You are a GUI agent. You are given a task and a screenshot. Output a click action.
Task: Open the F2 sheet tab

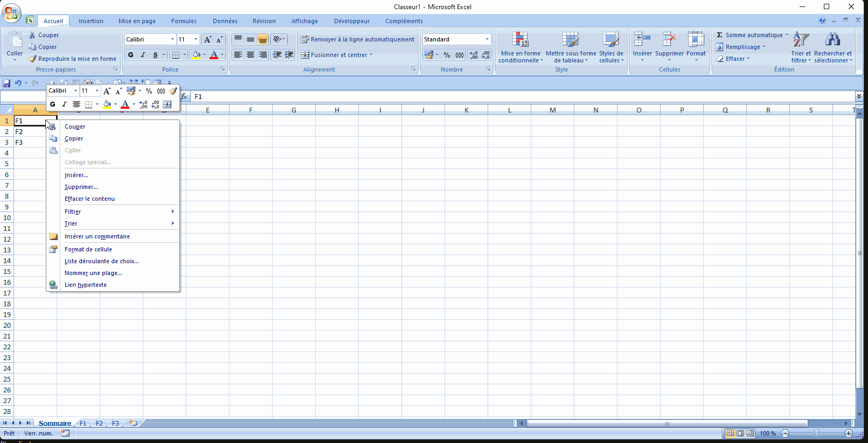[x=99, y=424]
